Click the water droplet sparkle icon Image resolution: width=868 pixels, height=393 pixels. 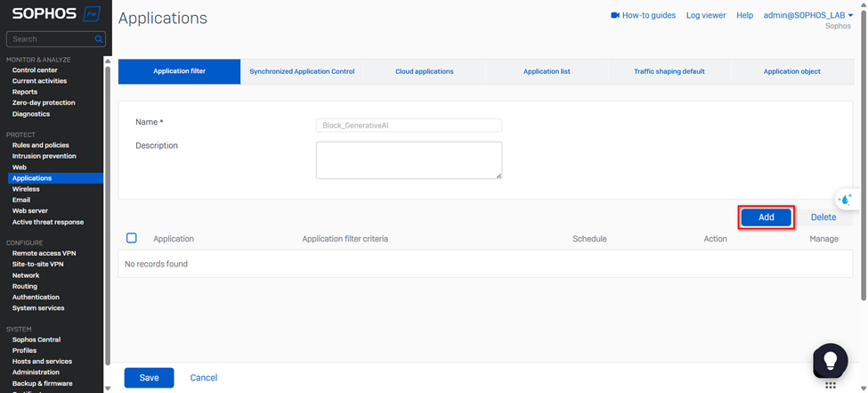[846, 200]
